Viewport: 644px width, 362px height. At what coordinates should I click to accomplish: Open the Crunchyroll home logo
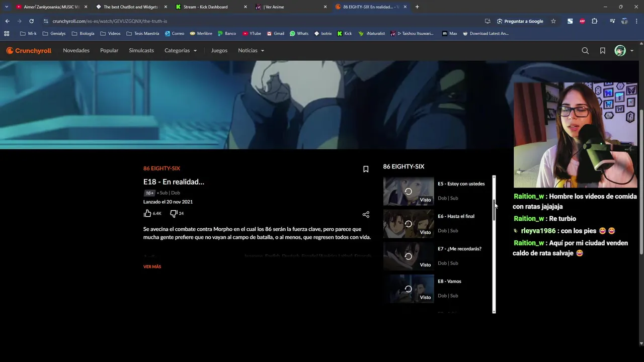29,50
